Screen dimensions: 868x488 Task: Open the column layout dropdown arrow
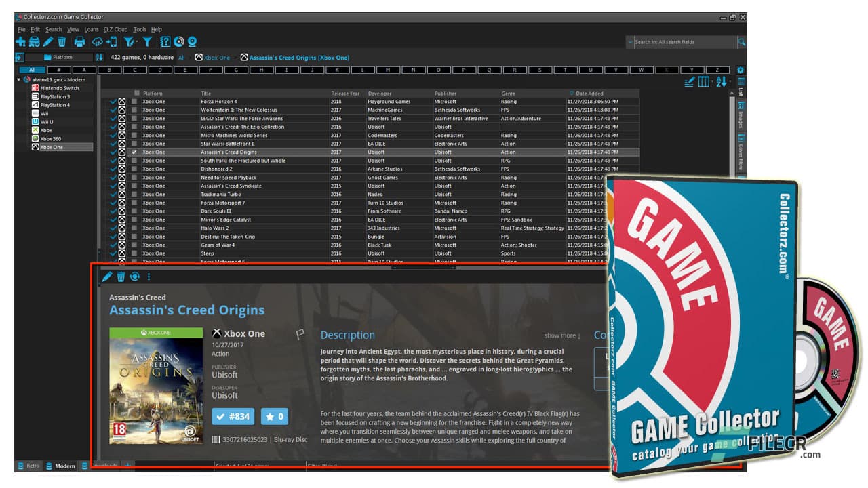[x=713, y=81]
